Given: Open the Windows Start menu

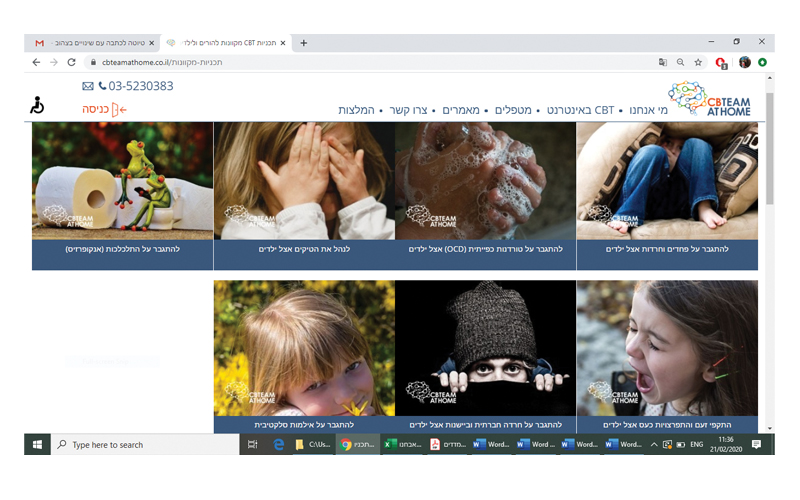Looking at the screenshot, I should 37,444.
